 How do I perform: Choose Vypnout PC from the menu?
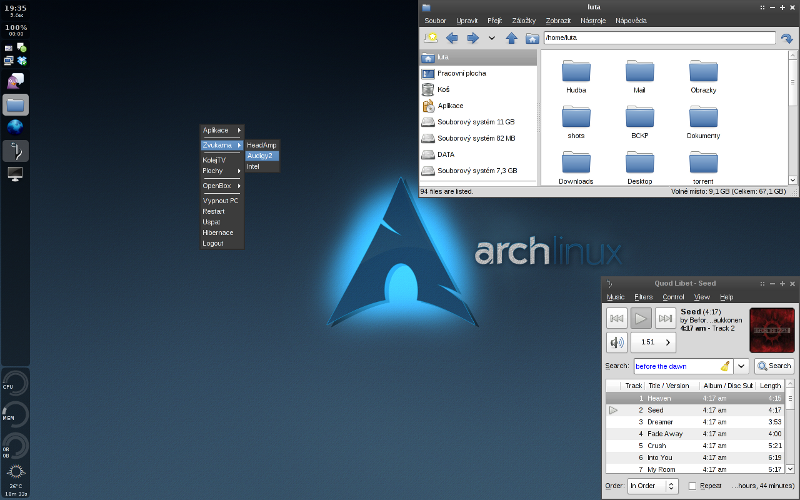pos(221,201)
